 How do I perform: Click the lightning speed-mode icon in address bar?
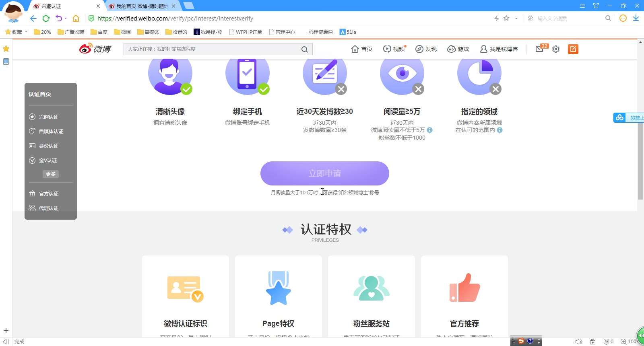pos(497,18)
